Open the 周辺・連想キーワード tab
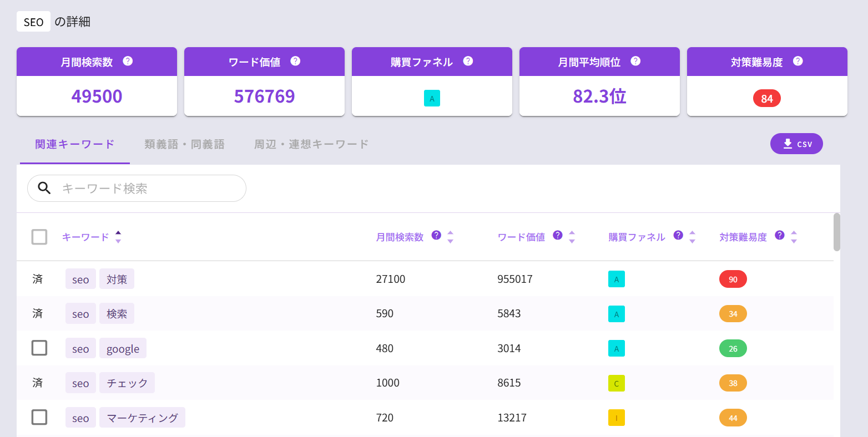The width and height of the screenshot is (868, 437). [x=310, y=144]
